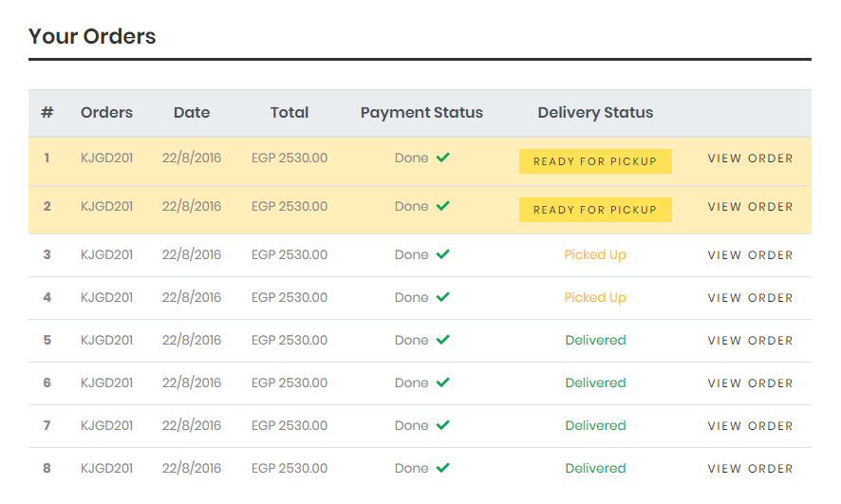Open View Order for order 4
Screen dimensions: 841x504
coord(750,298)
